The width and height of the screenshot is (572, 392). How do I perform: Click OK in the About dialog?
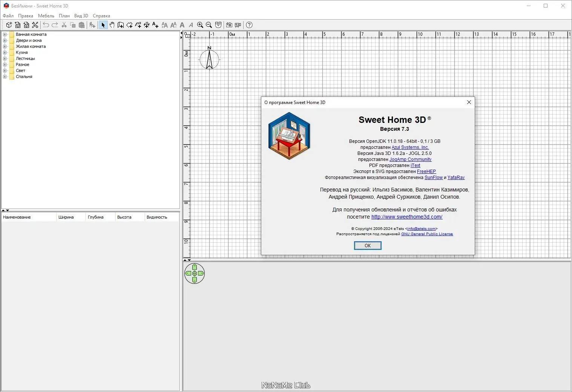coord(368,246)
